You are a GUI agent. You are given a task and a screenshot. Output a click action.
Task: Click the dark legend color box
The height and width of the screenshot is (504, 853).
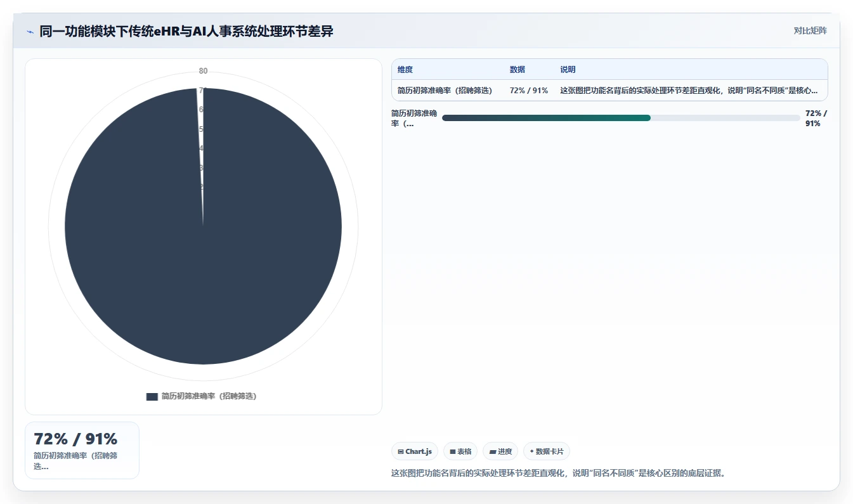152,396
